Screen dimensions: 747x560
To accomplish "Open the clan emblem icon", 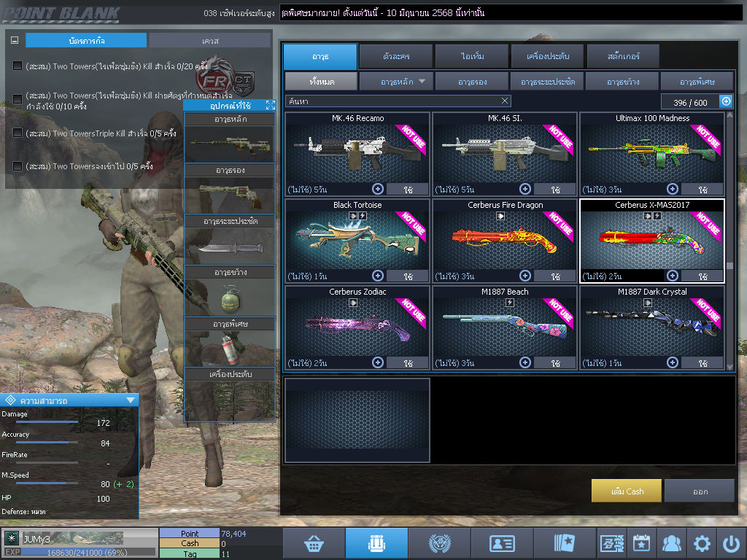I will tap(439, 543).
